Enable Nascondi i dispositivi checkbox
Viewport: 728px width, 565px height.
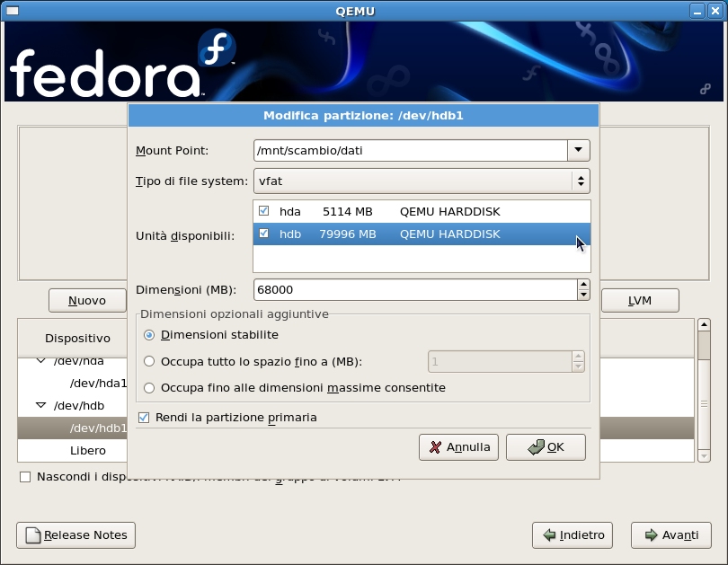pyautogui.click(x=25, y=477)
